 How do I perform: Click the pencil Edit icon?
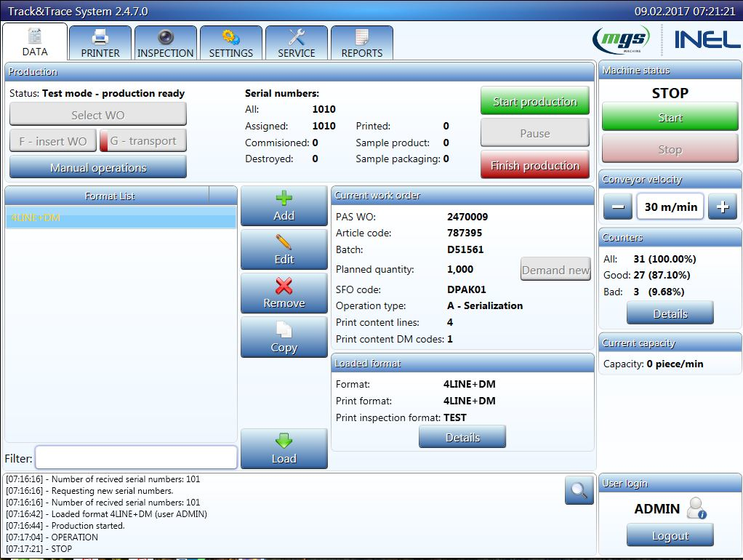[284, 243]
